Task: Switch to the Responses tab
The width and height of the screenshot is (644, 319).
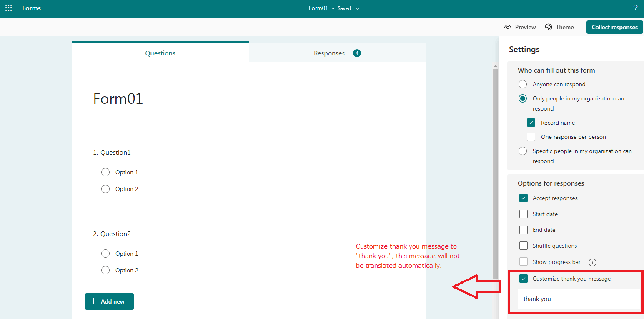Action: click(x=329, y=53)
